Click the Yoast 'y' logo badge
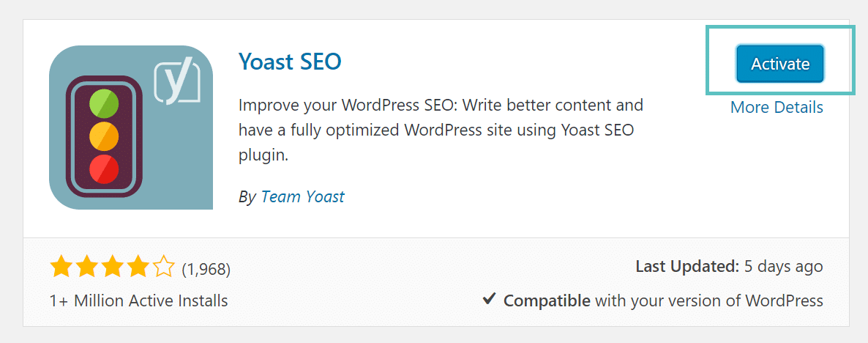868x343 pixels. pyautogui.click(x=176, y=83)
